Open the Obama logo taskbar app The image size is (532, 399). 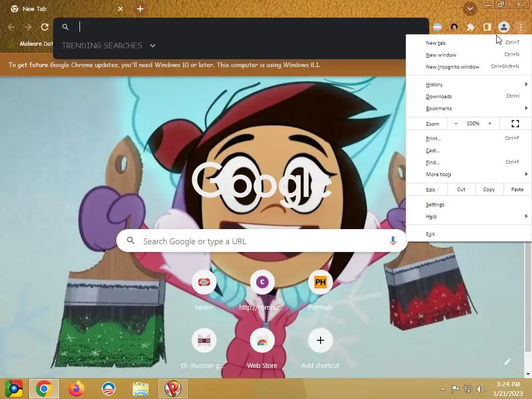(x=109, y=389)
